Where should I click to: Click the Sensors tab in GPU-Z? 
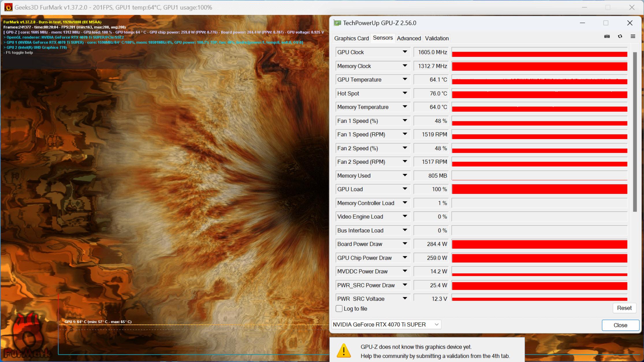click(383, 38)
